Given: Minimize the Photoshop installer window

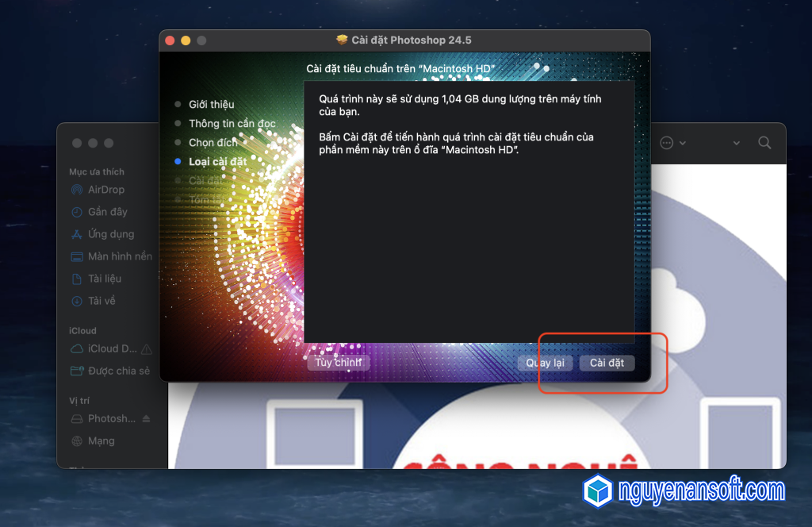Looking at the screenshot, I should pyautogui.click(x=186, y=40).
